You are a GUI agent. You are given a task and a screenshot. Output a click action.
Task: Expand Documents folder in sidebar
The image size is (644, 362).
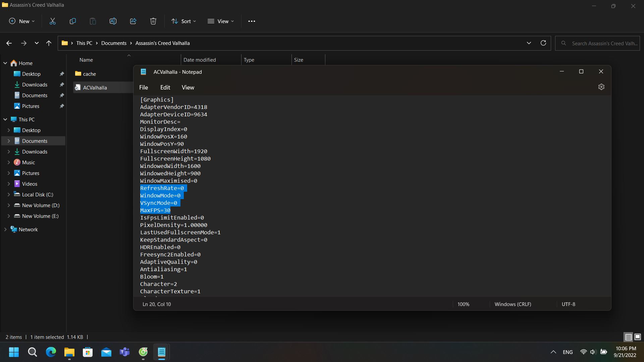click(9, 140)
